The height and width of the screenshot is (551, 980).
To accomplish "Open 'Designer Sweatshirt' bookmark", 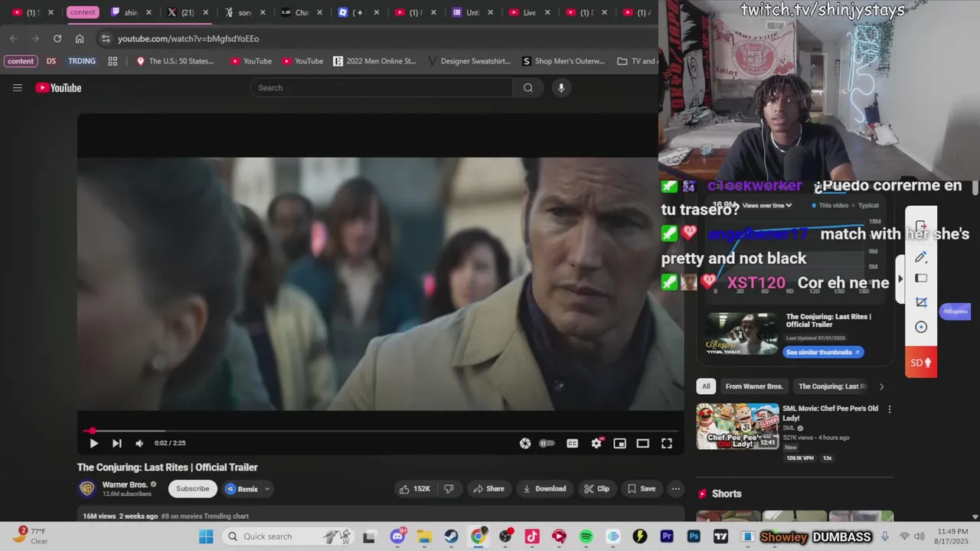I will (469, 61).
